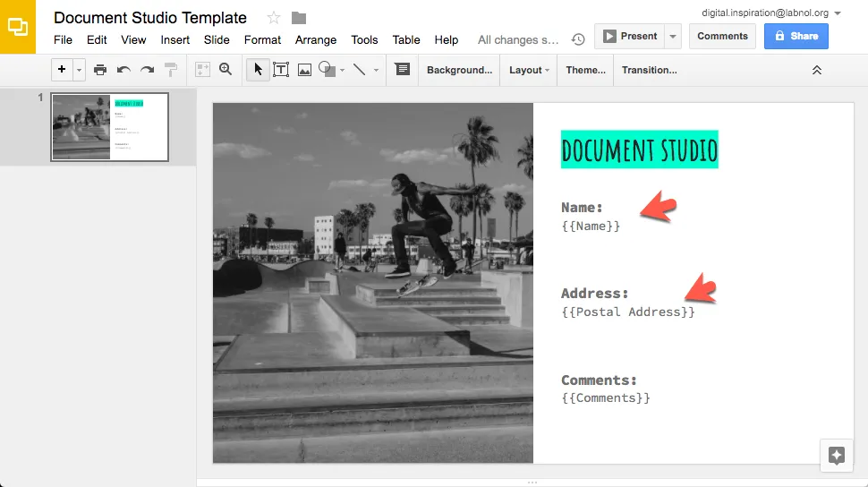Click the blue Share button
This screenshot has height=487, width=868.
[796, 36]
